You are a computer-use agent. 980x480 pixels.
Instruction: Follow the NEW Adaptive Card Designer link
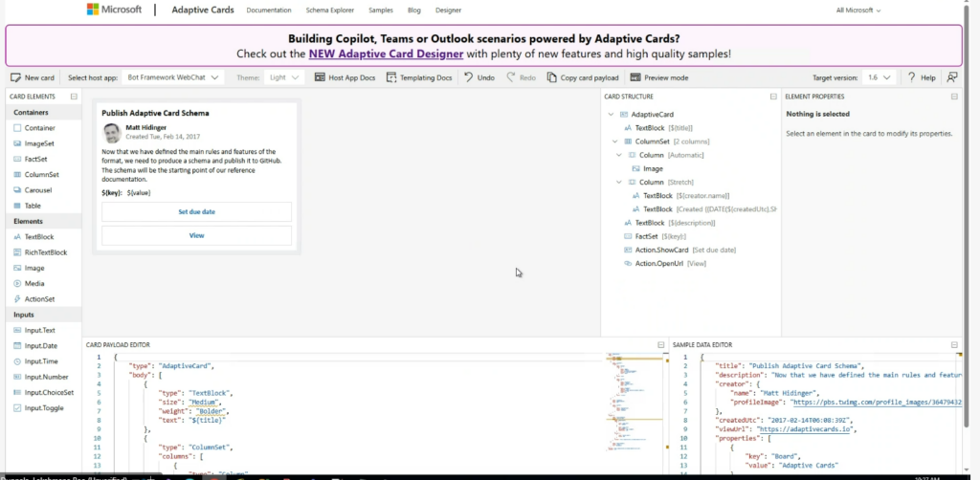click(386, 54)
